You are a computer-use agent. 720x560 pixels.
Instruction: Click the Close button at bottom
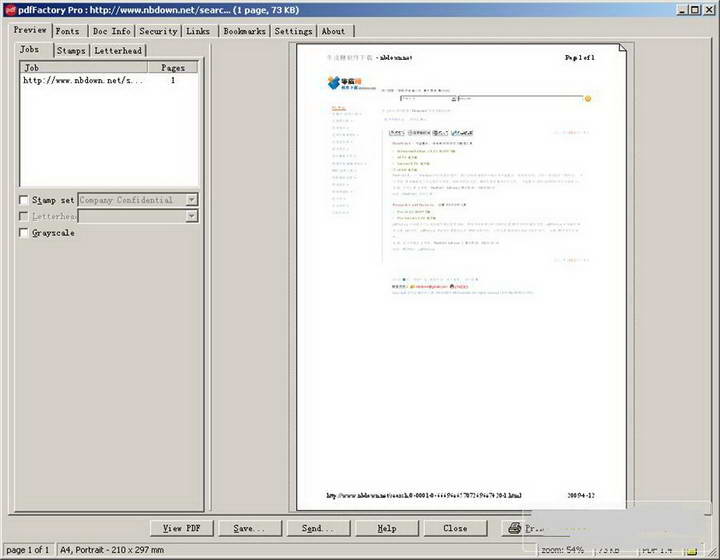click(x=455, y=528)
